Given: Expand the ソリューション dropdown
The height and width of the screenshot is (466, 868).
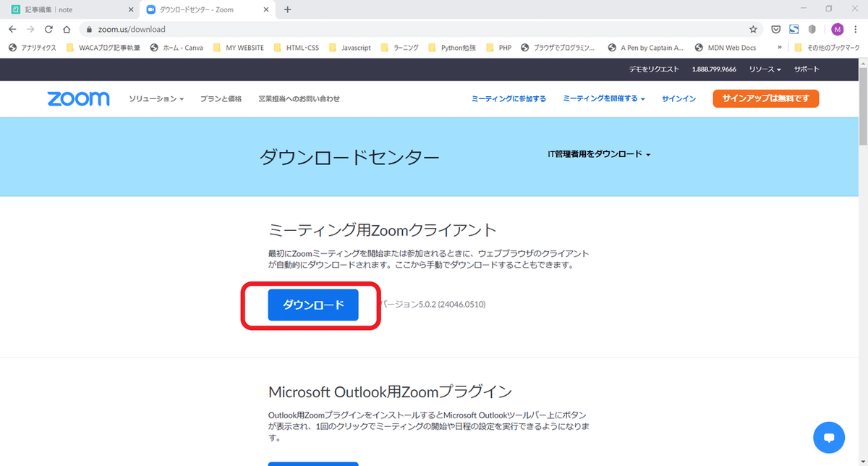Looking at the screenshot, I should (x=156, y=98).
